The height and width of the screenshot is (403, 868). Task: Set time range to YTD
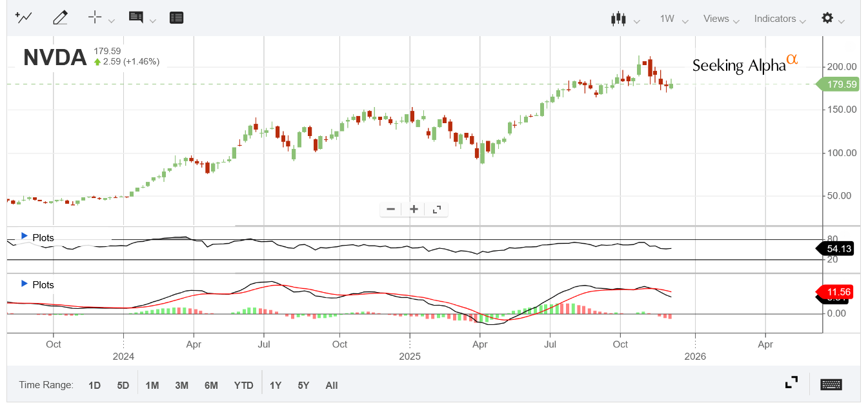click(x=243, y=385)
